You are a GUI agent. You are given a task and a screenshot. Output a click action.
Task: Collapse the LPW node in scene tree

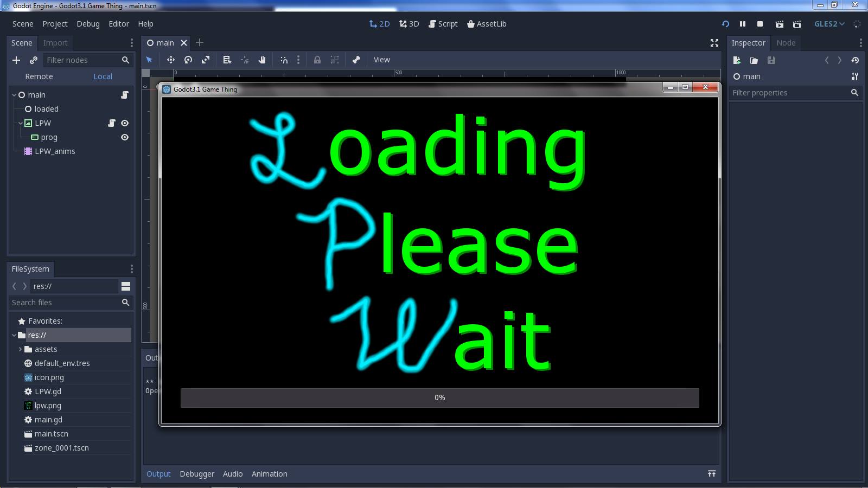click(21, 123)
